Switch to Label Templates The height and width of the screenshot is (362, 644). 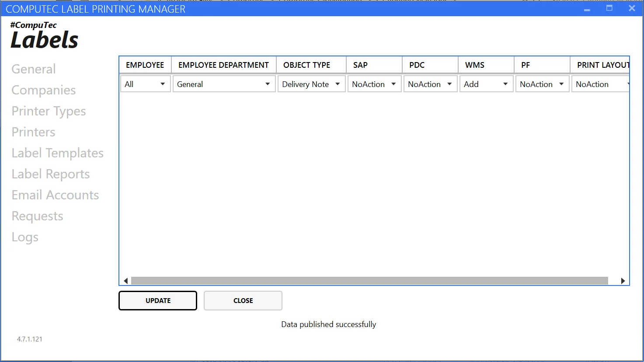(x=57, y=153)
